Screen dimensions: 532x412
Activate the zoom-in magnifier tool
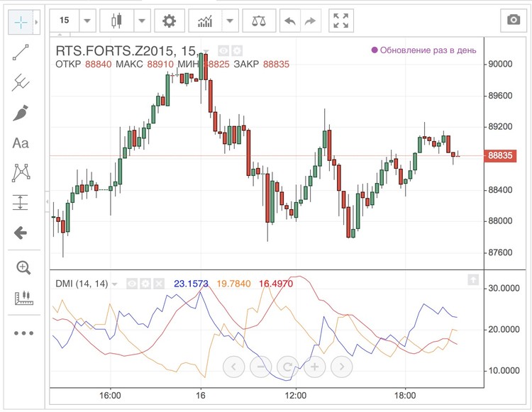23,267
